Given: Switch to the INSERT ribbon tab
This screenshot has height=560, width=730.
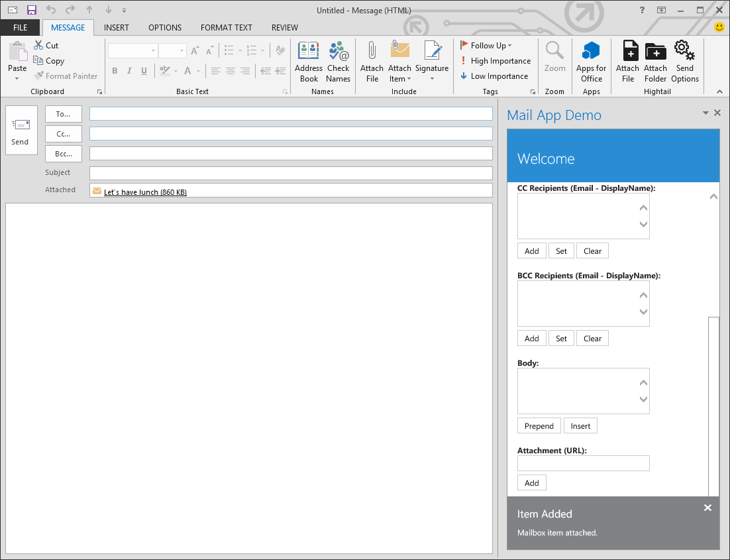Looking at the screenshot, I should point(117,27).
